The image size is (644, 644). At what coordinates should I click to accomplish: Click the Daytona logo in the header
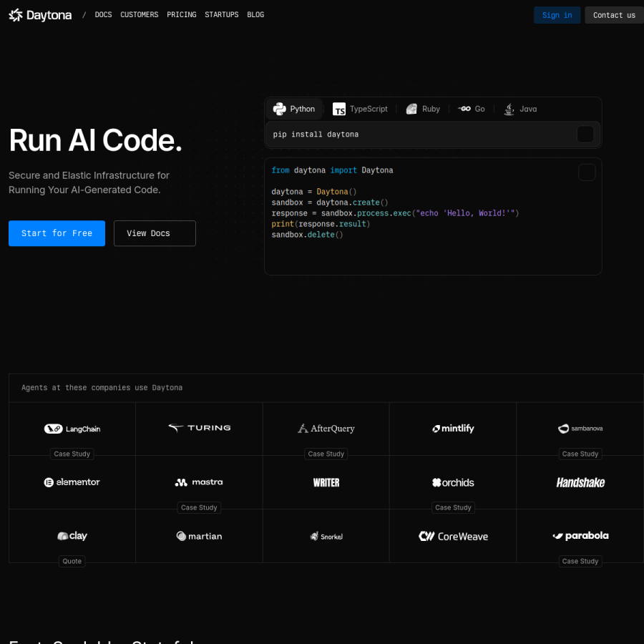pyautogui.click(x=40, y=15)
